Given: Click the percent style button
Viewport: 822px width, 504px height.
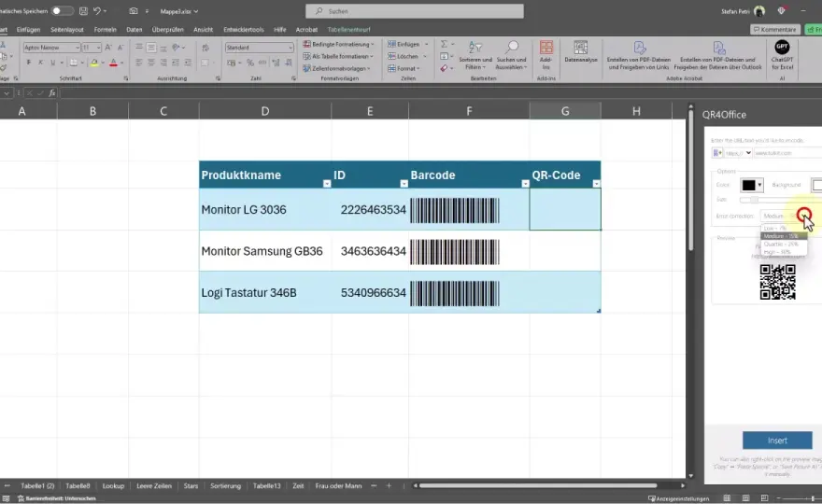Looking at the screenshot, I should [250, 63].
